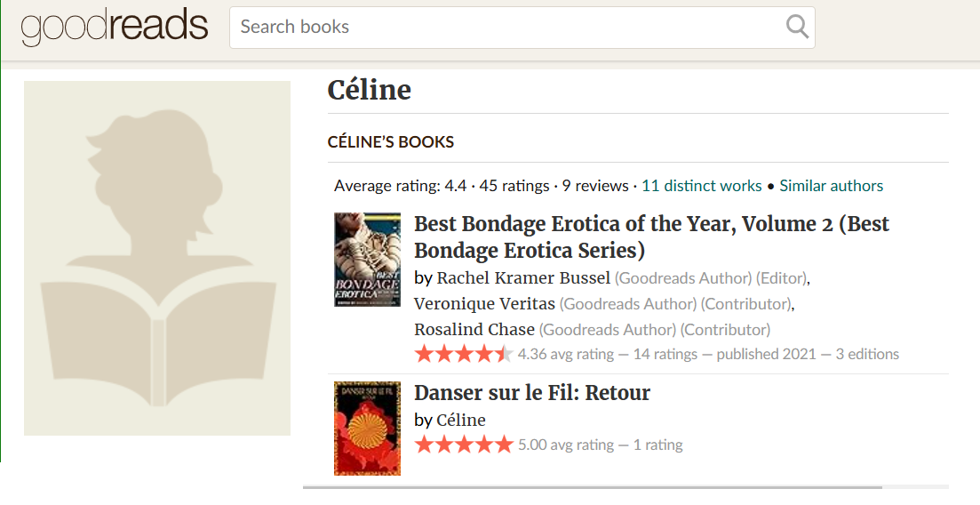Click the search magnifying glass icon
Image resolution: width=980 pixels, height=505 pixels.
[x=797, y=27]
